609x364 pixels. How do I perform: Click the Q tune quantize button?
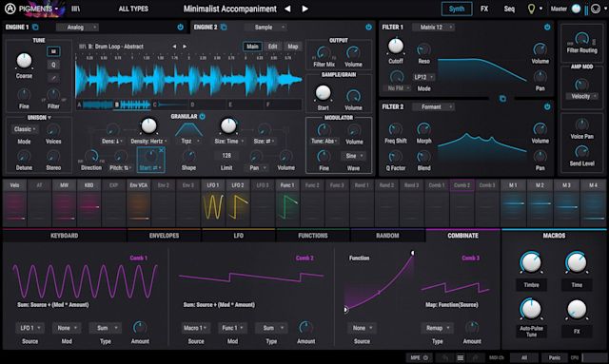point(53,65)
